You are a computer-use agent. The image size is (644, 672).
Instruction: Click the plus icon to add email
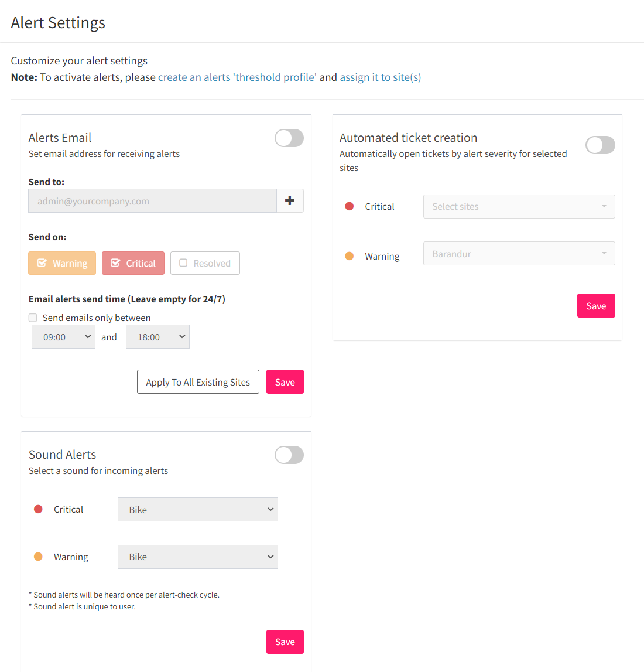point(290,200)
